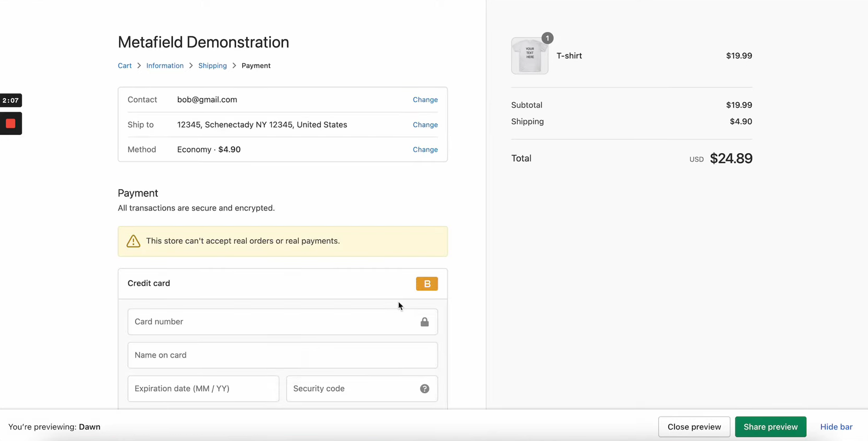
Task: Click the T-shirt product name
Action: click(x=569, y=56)
